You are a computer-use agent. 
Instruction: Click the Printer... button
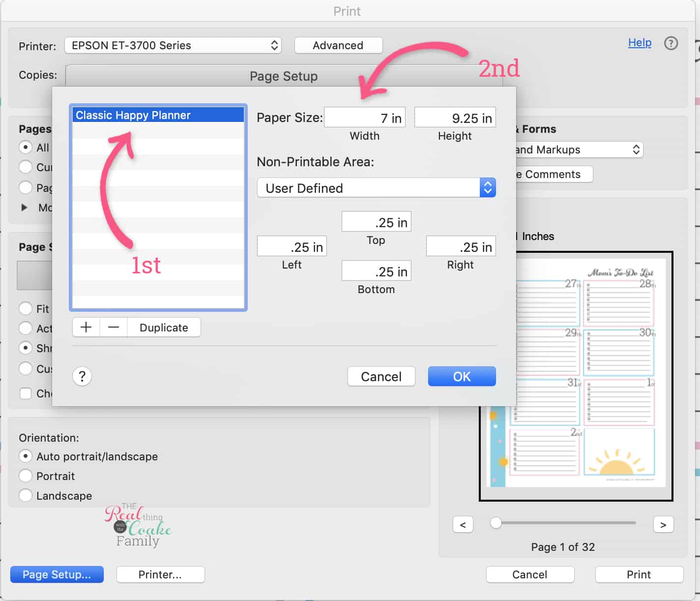(160, 574)
